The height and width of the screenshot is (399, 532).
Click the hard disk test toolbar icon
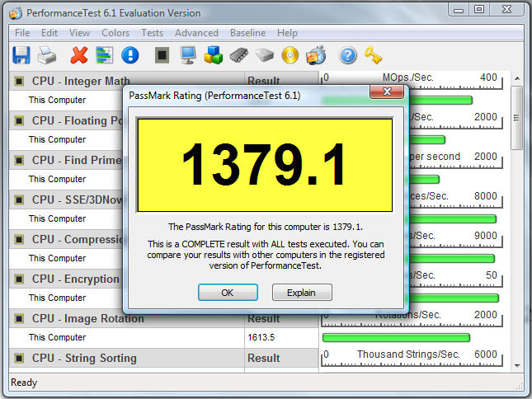(x=265, y=55)
